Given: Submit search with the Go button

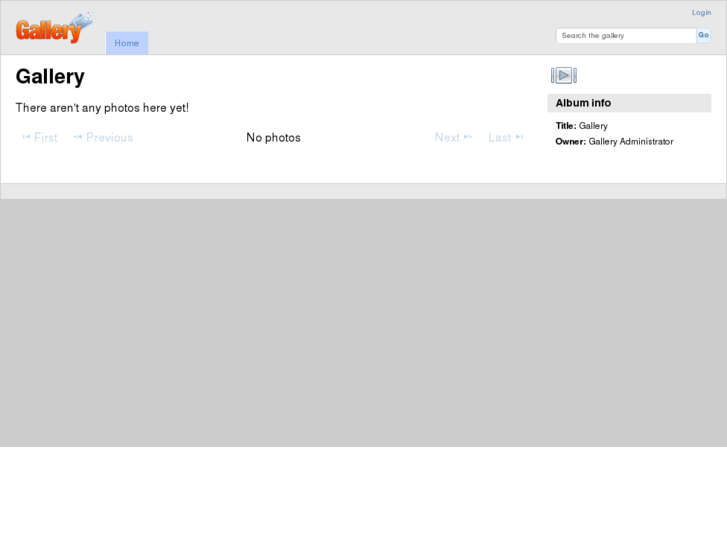Looking at the screenshot, I should click(703, 35).
